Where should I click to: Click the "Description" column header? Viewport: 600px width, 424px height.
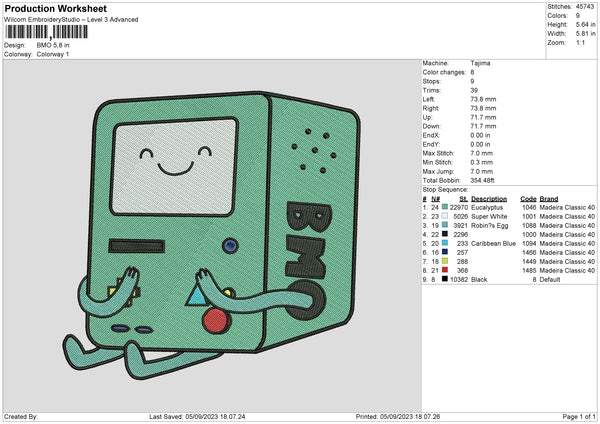coord(489,199)
